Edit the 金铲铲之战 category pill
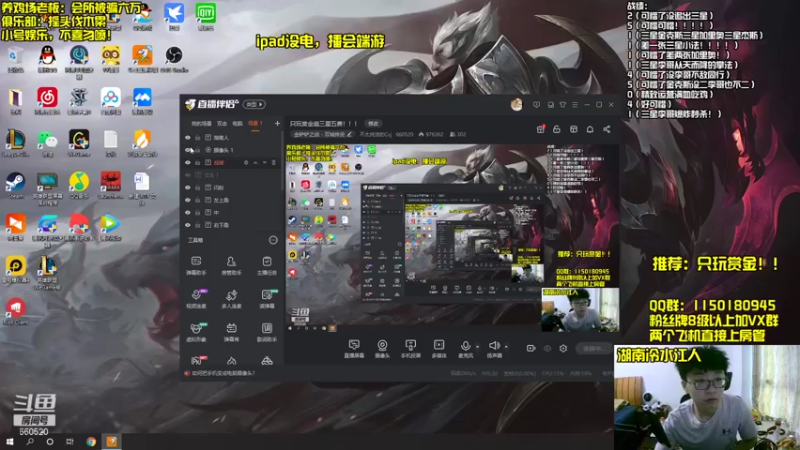 click(x=322, y=134)
